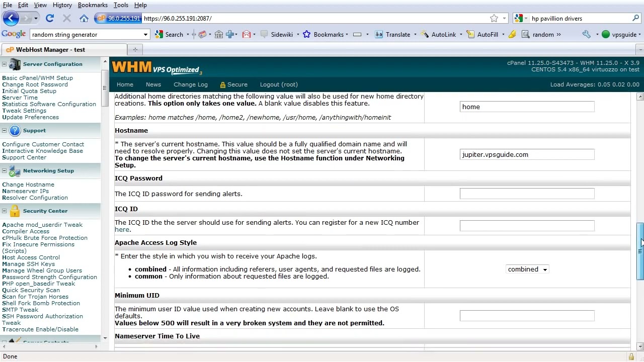Viewport: 644px width, 362px height.
Task: Click the Google toolbar blue plus share icon
Action: point(230,35)
